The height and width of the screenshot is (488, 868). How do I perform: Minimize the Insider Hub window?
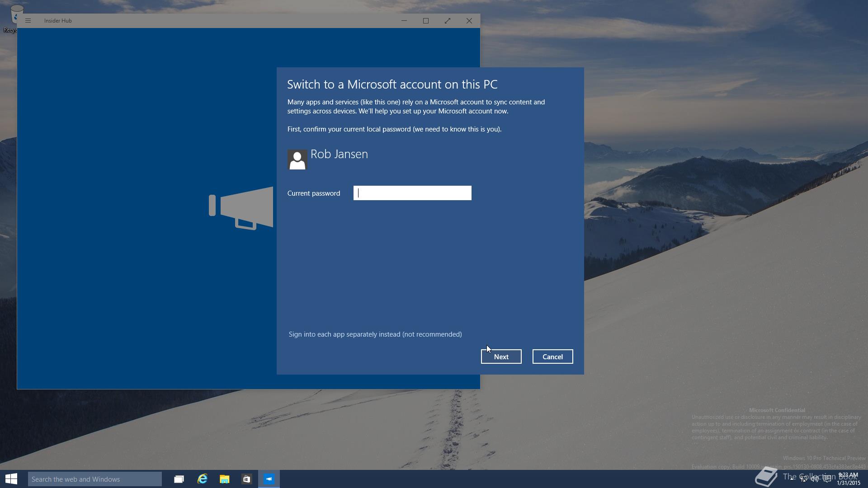[404, 21]
